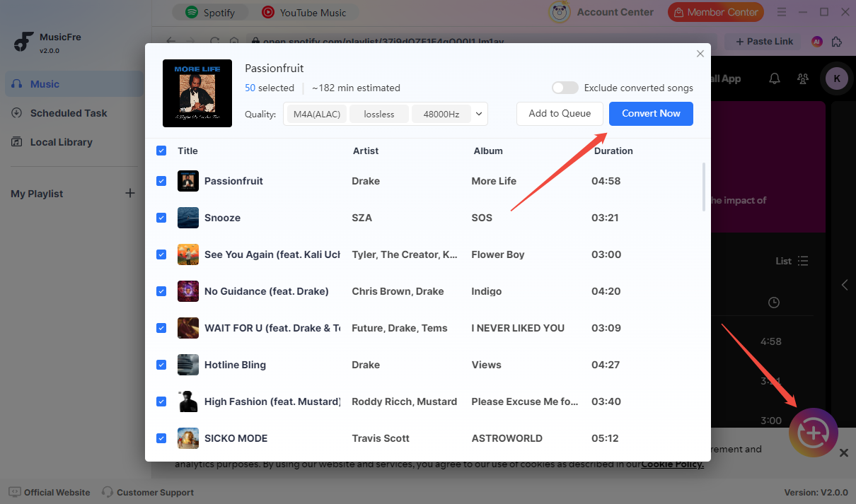Image resolution: width=856 pixels, height=504 pixels.
Task: Toggle Exclude converted songs switch
Action: click(565, 88)
